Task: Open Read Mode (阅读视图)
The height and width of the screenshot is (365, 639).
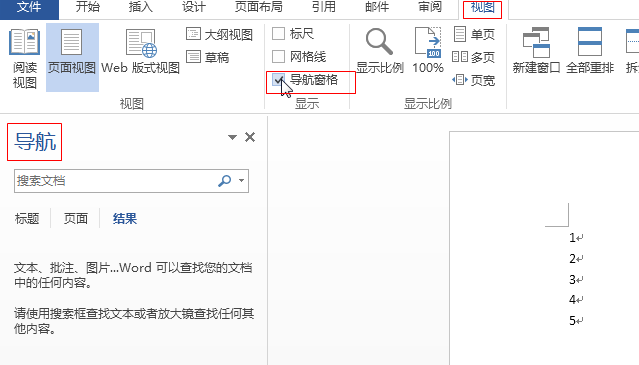Action: pos(24,57)
